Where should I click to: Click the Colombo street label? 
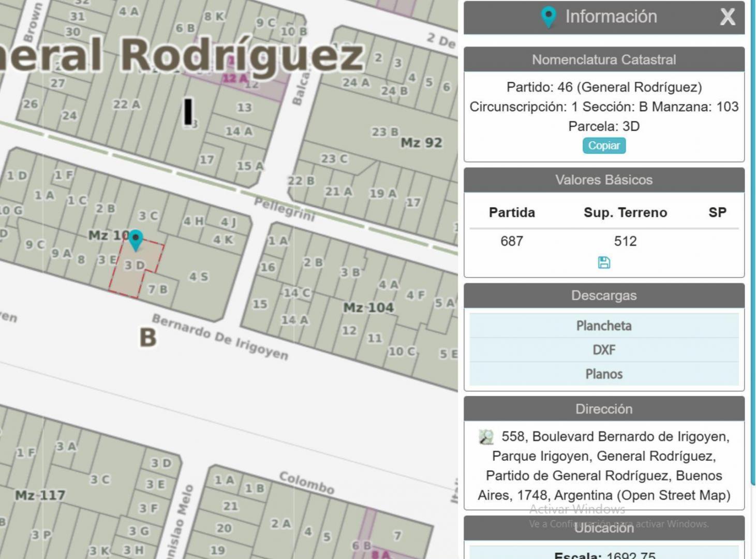click(307, 482)
